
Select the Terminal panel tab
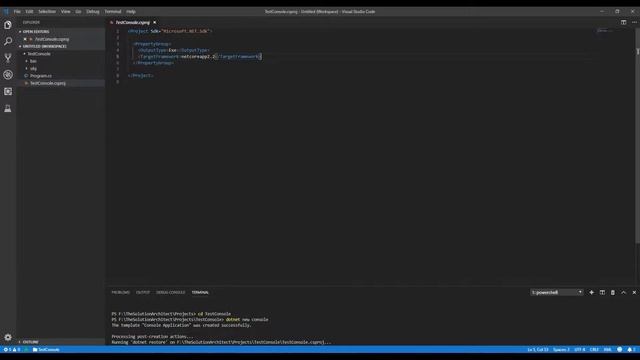click(x=200, y=293)
